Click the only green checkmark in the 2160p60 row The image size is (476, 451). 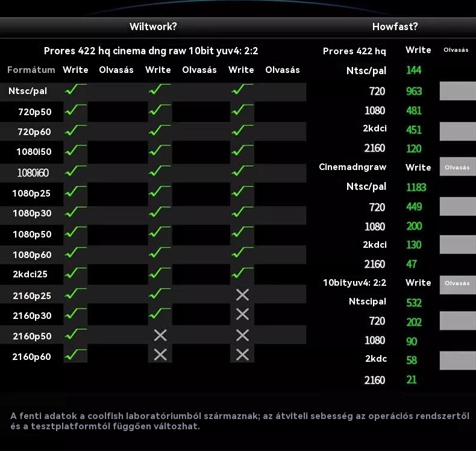(x=75, y=355)
